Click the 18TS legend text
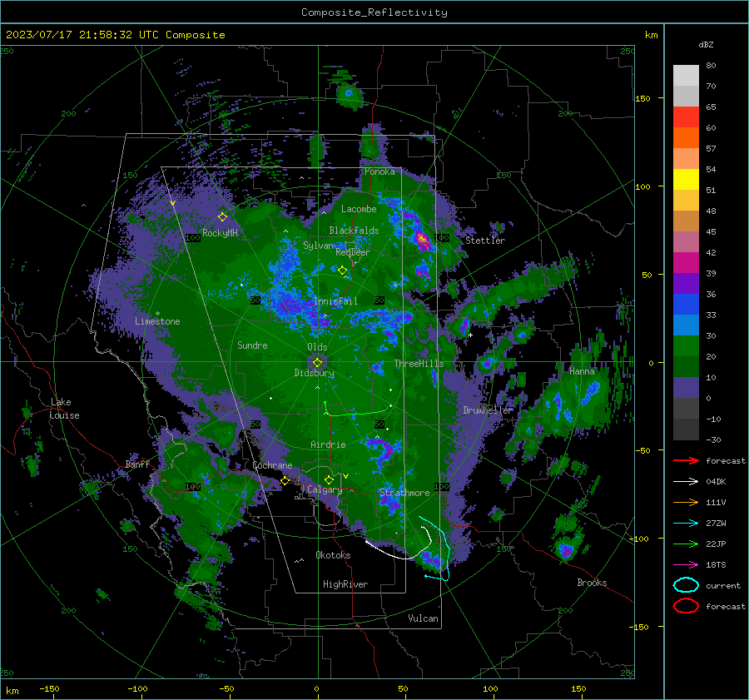The width and height of the screenshot is (749, 700). (716, 565)
